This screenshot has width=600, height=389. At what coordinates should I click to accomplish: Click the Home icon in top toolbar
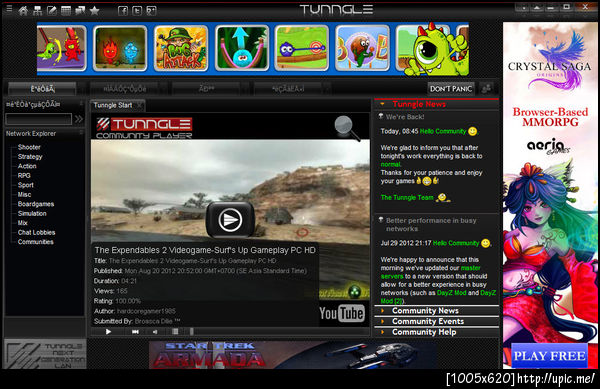coord(23,10)
